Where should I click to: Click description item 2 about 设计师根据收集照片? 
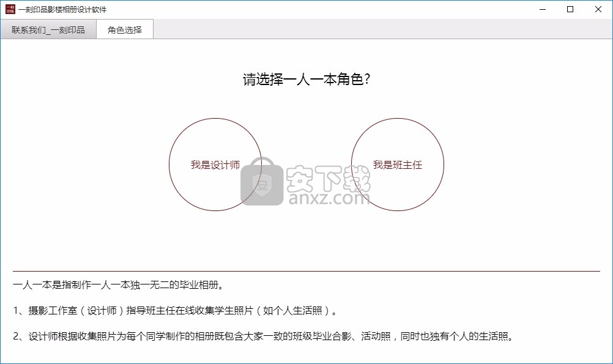pos(263,336)
